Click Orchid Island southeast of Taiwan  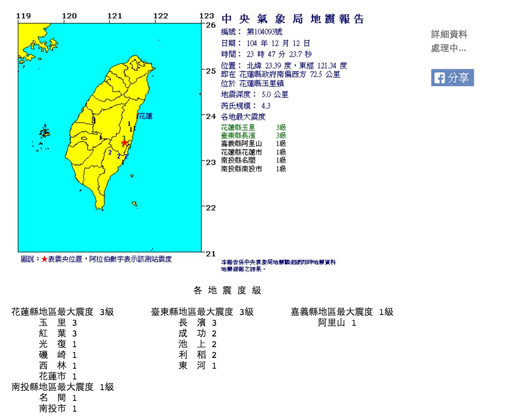(x=135, y=204)
